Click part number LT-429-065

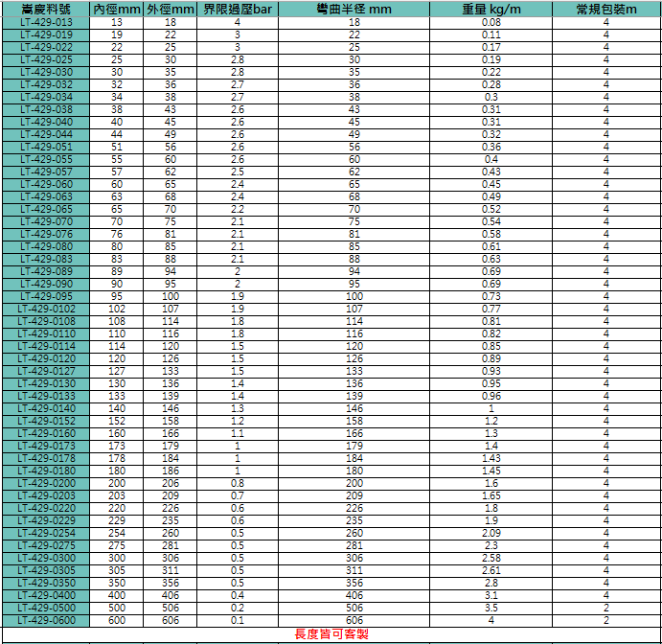coord(46,209)
